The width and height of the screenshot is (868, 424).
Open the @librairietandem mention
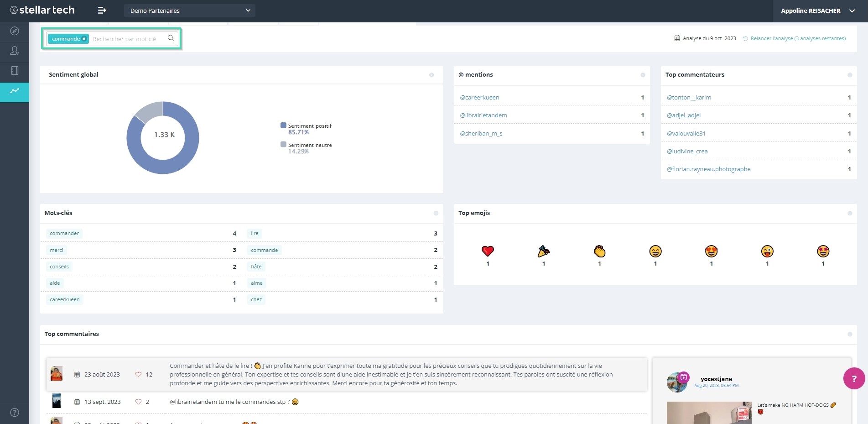(483, 115)
